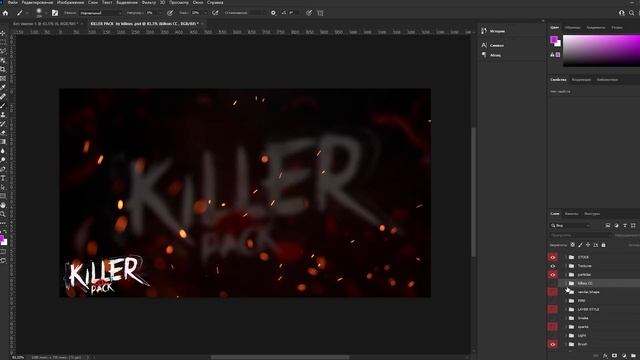Viewport: 640px width, 360px height.
Task: Open the brush settings panel icon
Action: tap(55, 13)
